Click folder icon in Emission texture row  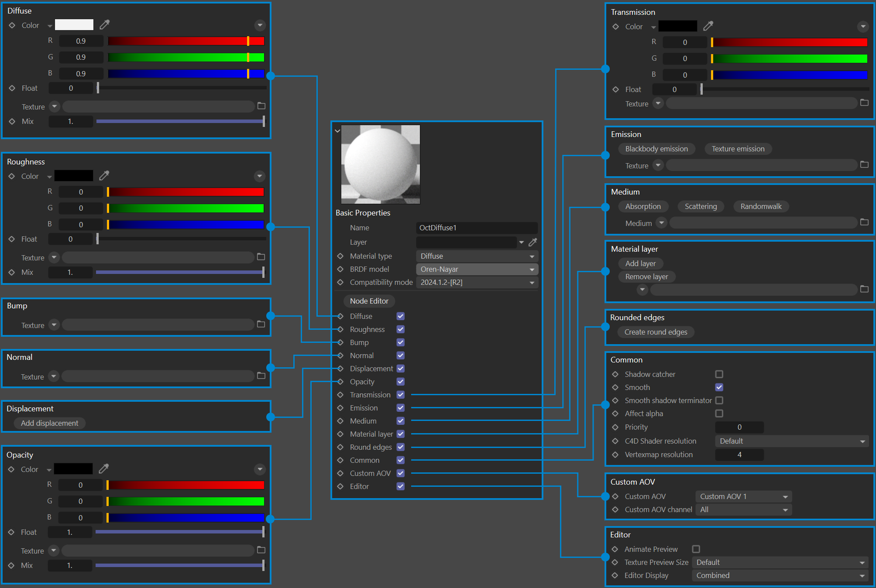click(x=864, y=164)
